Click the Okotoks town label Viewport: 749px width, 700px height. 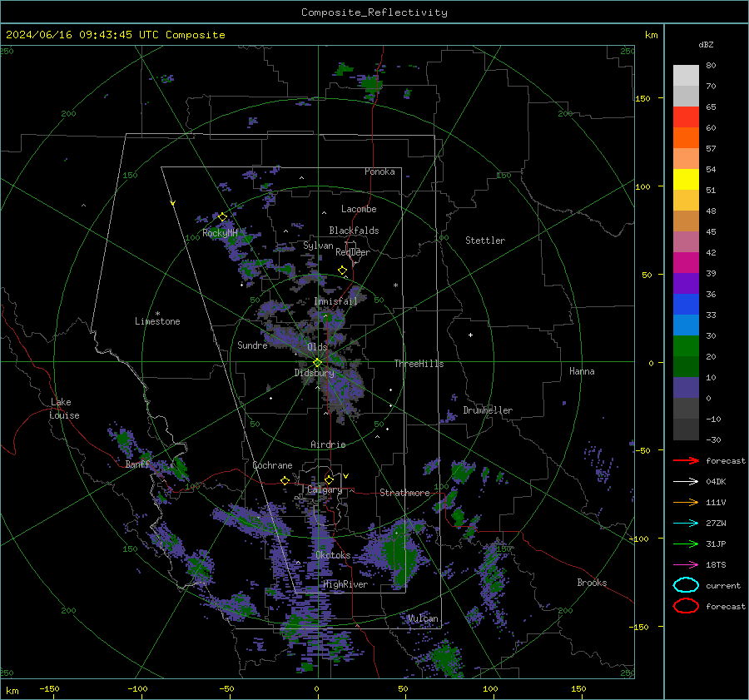point(333,555)
